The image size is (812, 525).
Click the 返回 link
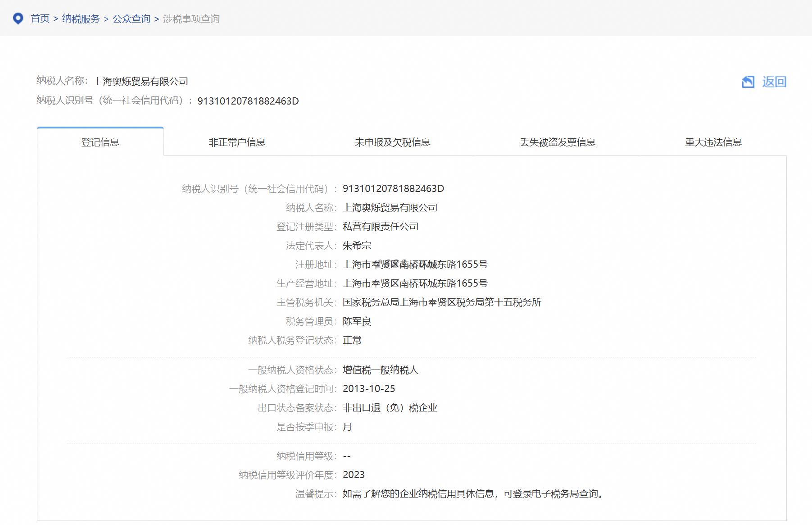click(x=774, y=82)
